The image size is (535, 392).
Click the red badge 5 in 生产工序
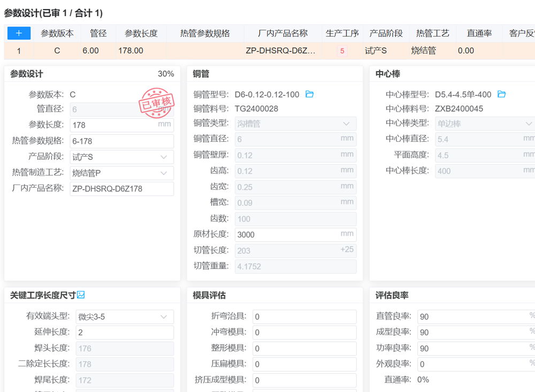(342, 51)
